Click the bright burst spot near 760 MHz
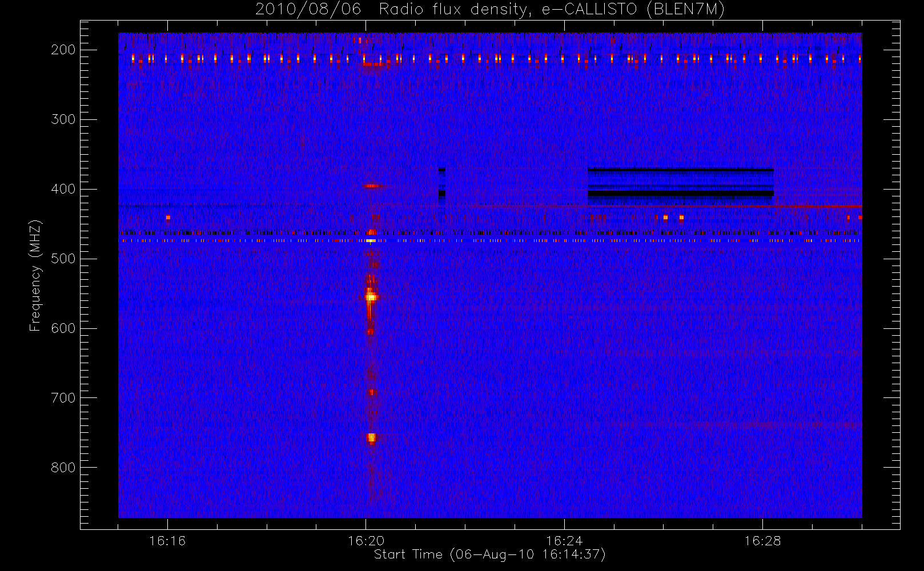 point(371,438)
